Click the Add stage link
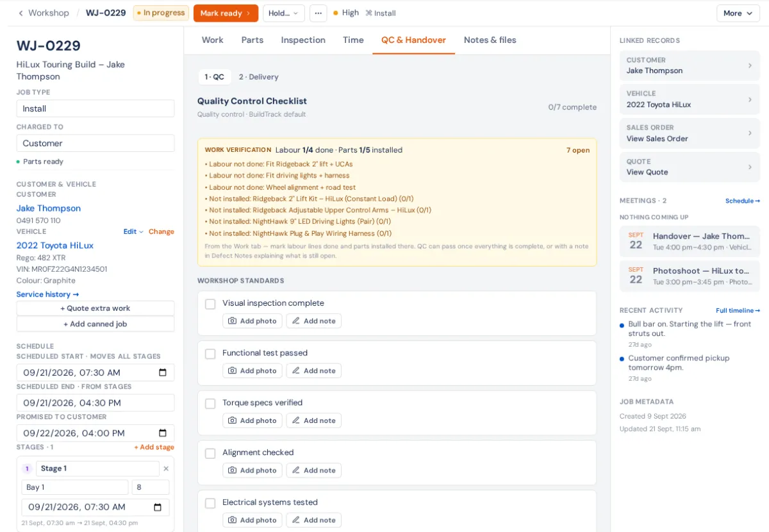 [x=154, y=447]
